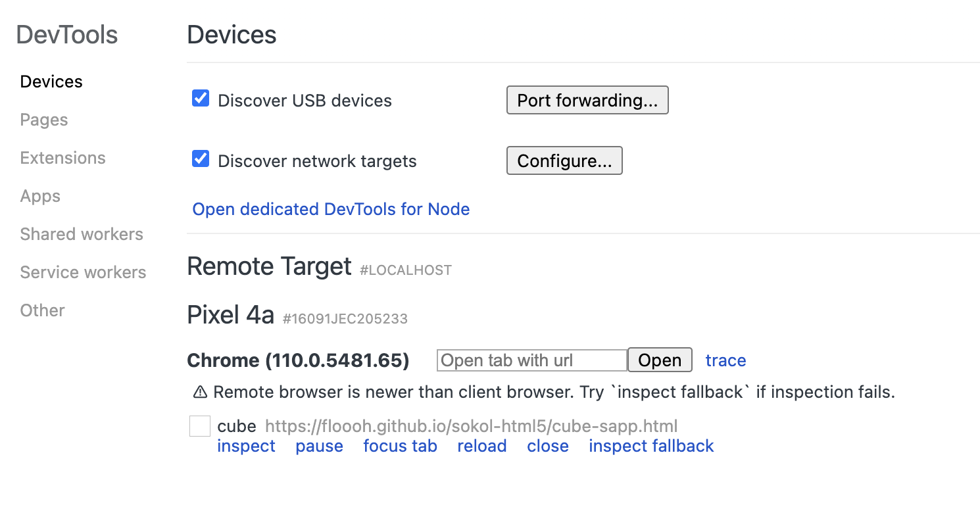
Task: Select Service workers in the sidebar
Action: (83, 272)
